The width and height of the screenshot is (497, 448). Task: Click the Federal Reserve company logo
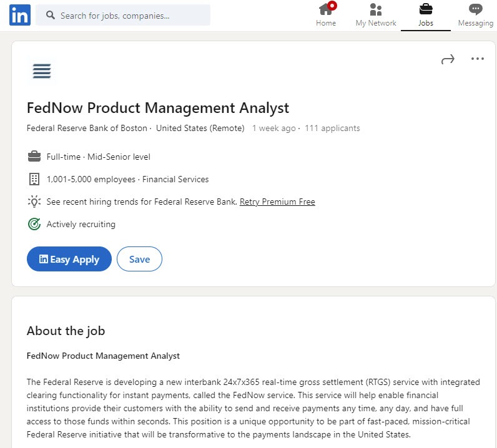tap(42, 71)
